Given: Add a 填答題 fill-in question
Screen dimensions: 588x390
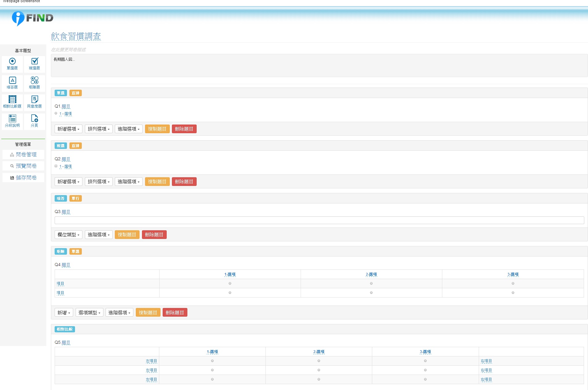Looking at the screenshot, I should [12, 83].
